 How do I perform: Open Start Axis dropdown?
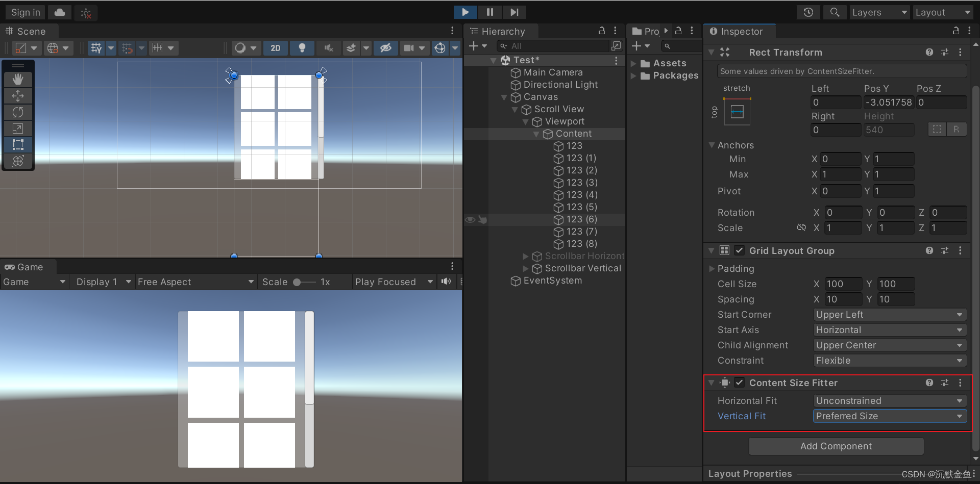click(x=889, y=330)
